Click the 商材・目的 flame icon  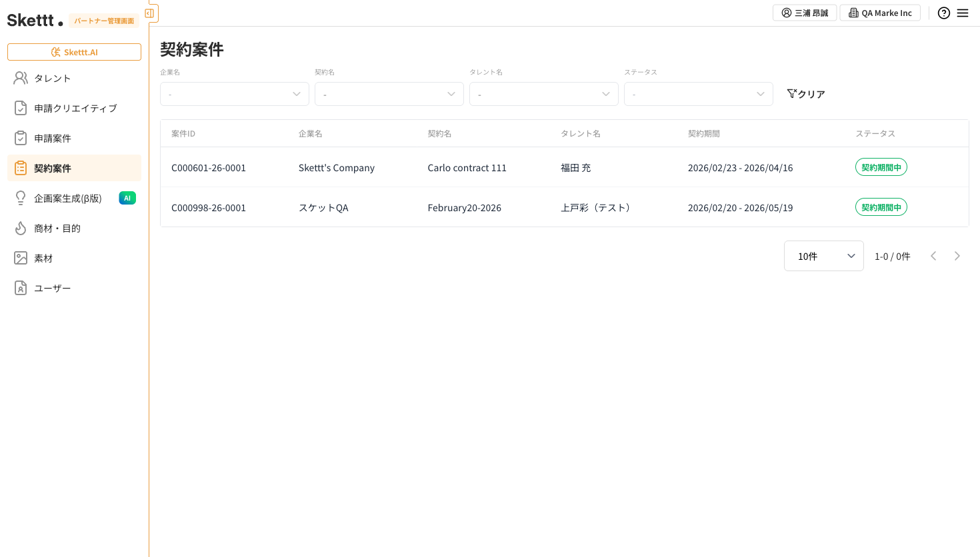pyautogui.click(x=21, y=228)
